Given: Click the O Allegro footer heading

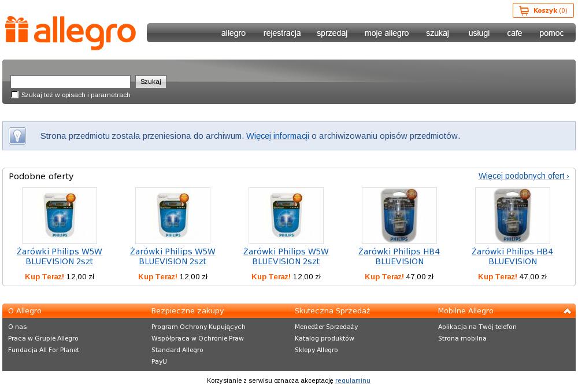Looking at the screenshot, I should pos(25,311).
